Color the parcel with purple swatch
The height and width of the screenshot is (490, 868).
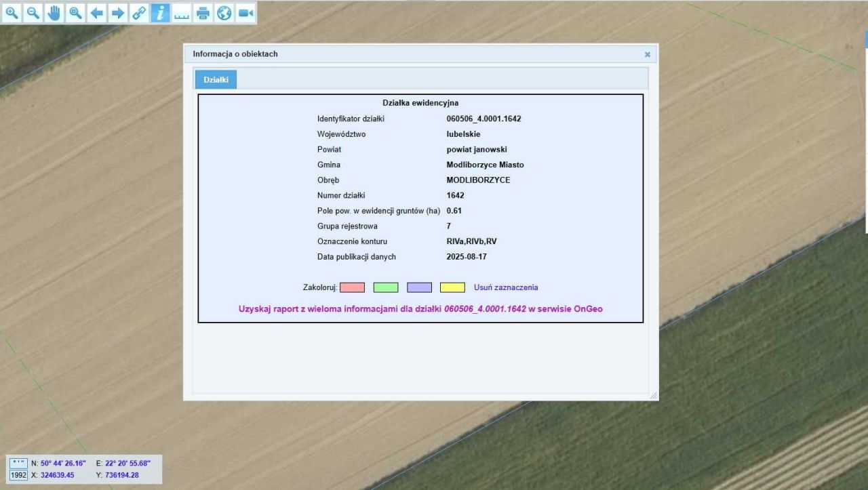coord(419,287)
